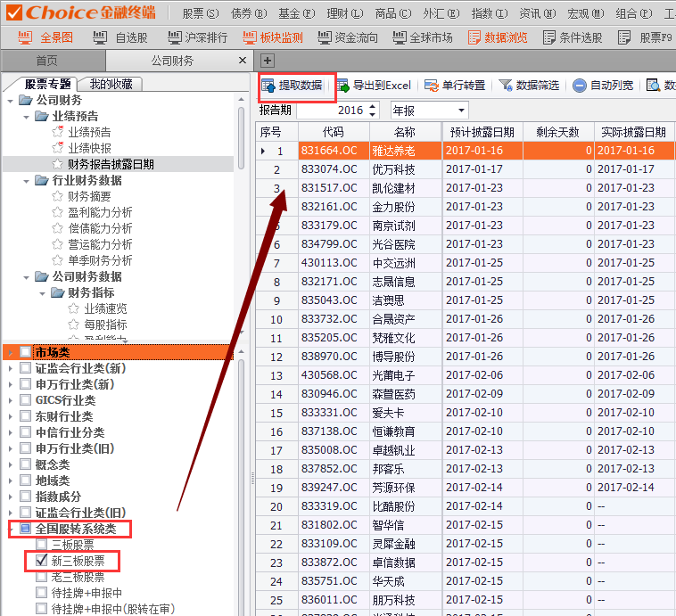The height and width of the screenshot is (616, 676).
Task: Star the 盈利能力分析 item
Action: (x=57, y=212)
